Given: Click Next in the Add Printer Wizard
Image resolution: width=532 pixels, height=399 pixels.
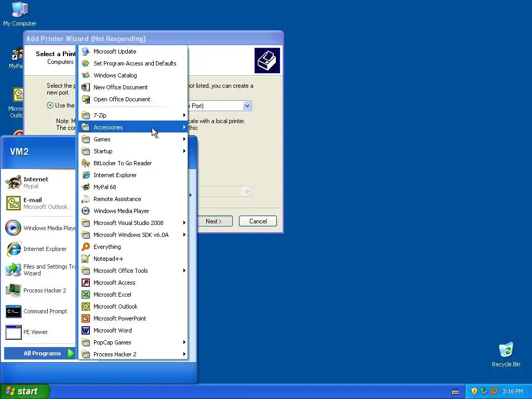Looking at the screenshot, I should pyautogui.click(x=214, y=221).
